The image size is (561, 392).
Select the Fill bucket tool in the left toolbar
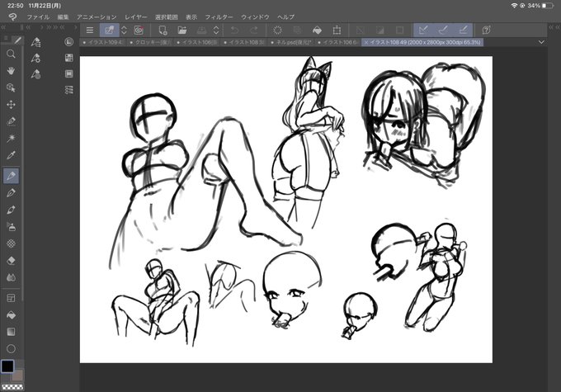coord(11,315)
